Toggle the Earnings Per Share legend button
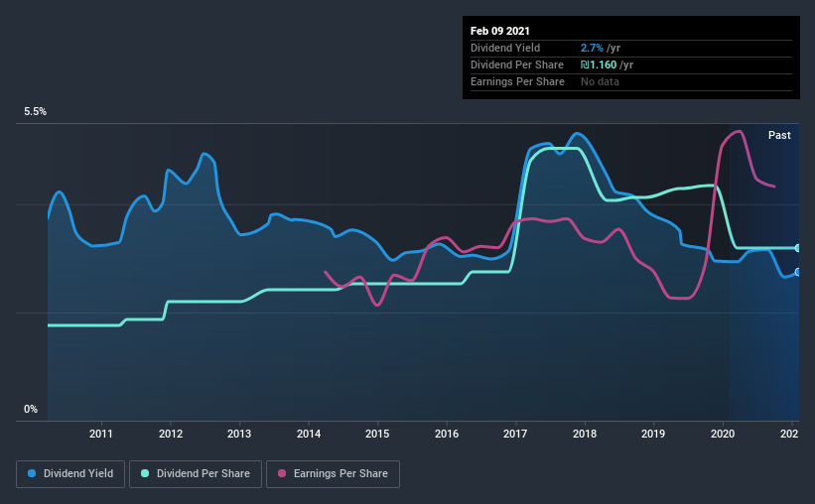 click(333, 474)
